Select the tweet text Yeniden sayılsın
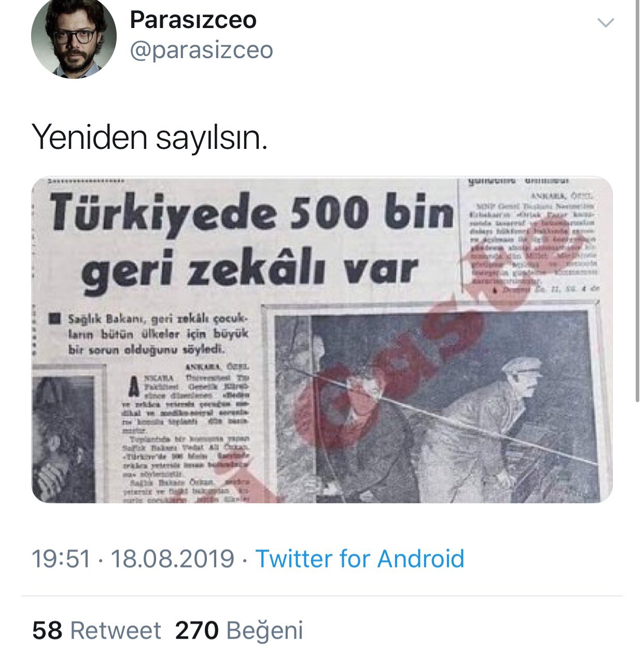The image size is (644, 660). click(150, 137)
